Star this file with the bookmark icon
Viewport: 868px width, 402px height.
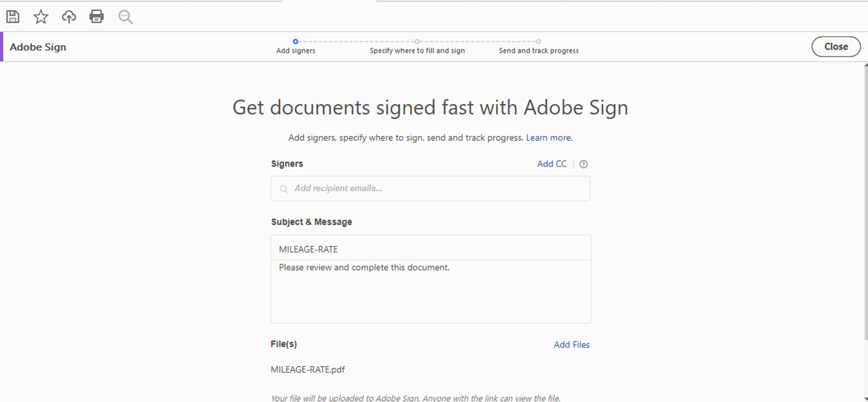[x=41, y=16]
